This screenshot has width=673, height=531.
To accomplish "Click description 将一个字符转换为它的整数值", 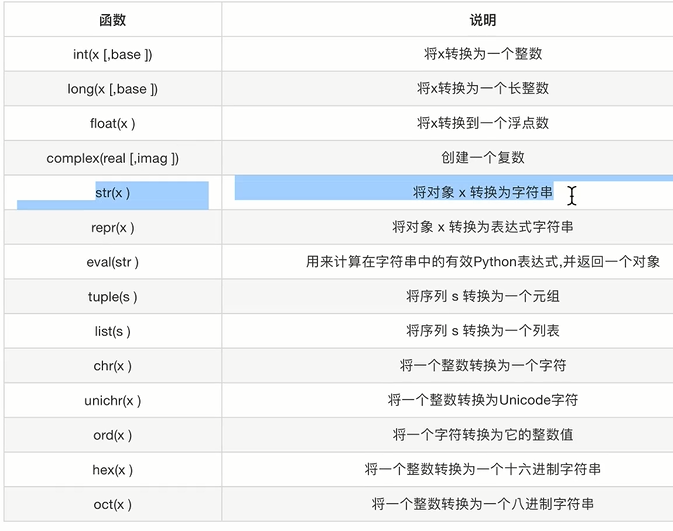I will coord(483,435).
